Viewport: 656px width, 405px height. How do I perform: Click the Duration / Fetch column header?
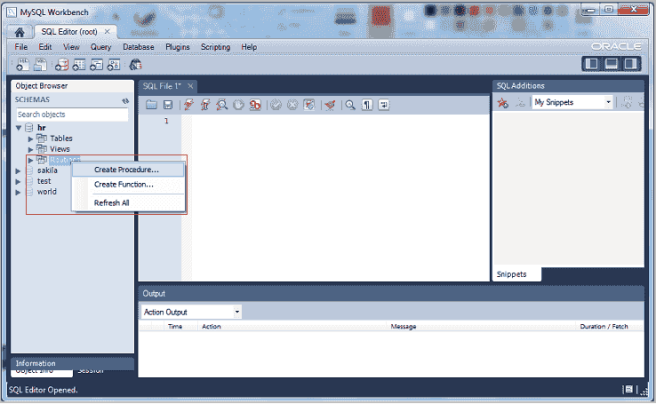[x=604, y=326]
